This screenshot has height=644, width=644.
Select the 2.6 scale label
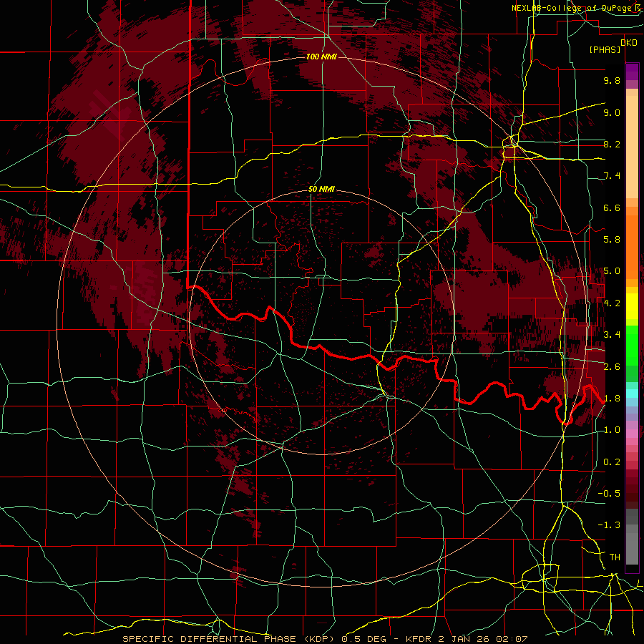coord(612,366)
